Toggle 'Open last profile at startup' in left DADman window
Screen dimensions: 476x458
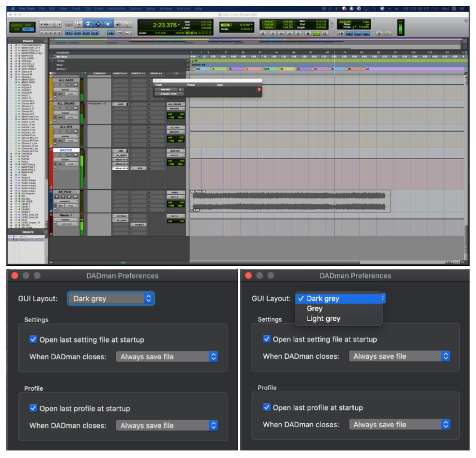point(34,407)
